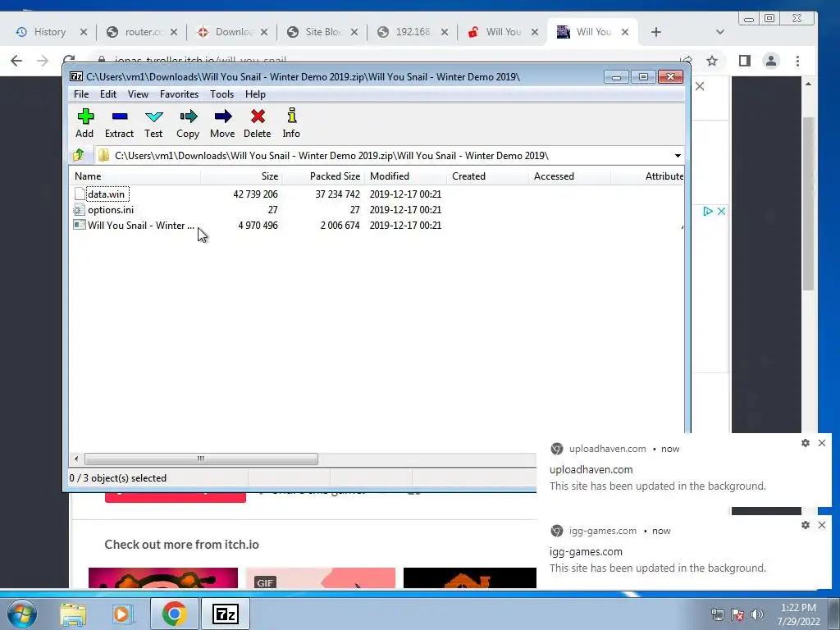
Task: Extract files using the Extract toolbar icon
Action: [x=119, y=123]
